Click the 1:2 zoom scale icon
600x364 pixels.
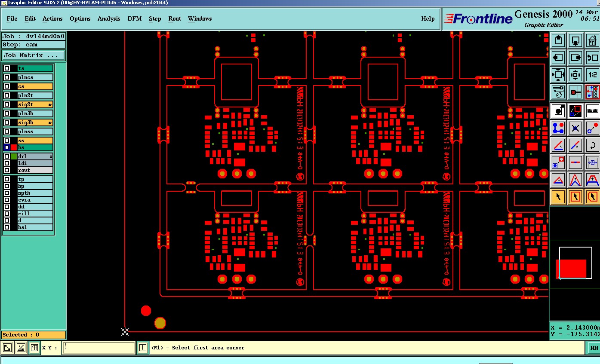592,75
